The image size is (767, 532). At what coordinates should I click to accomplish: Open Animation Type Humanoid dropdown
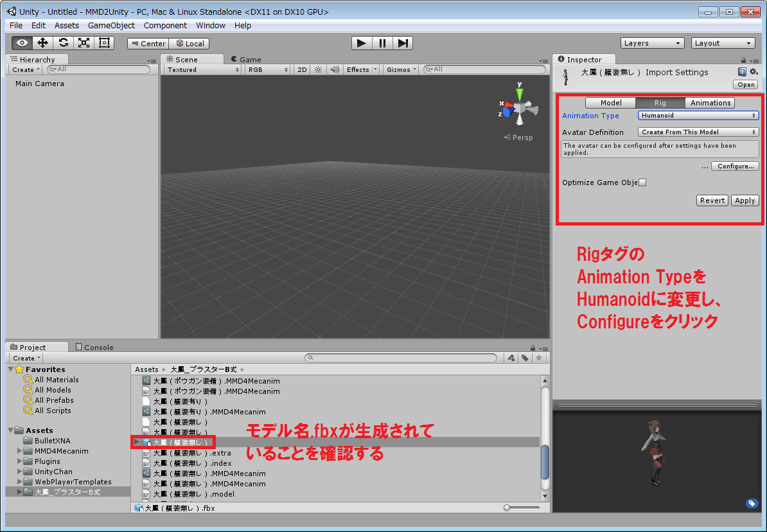tap(698, 116)
